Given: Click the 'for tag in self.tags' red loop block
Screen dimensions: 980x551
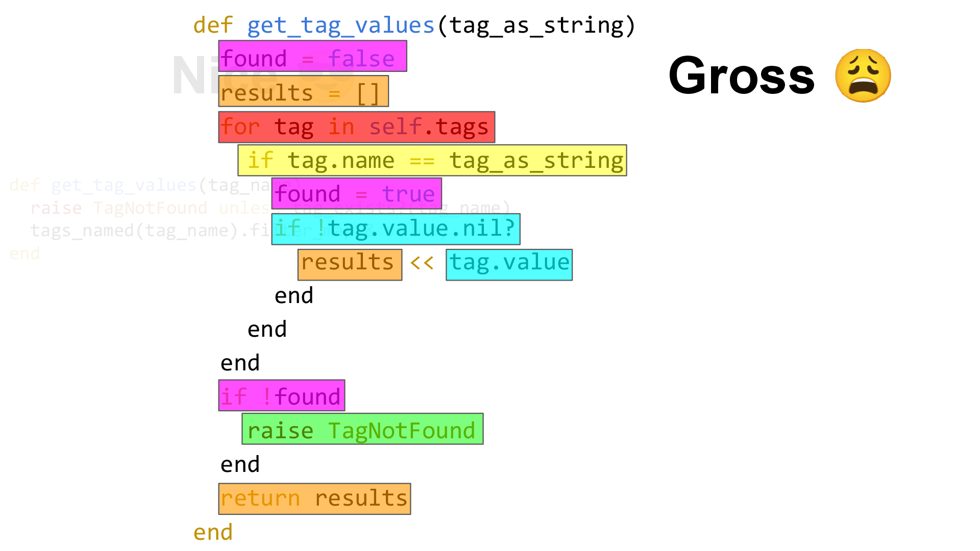Looking at the screenshot, I should pyautogui.click(x=357, y=127).
